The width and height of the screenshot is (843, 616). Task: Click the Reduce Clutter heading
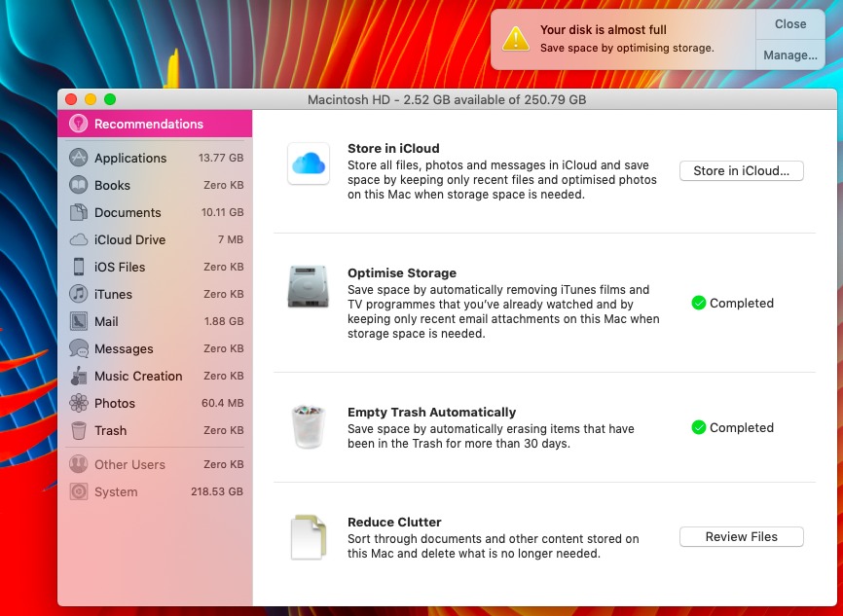coord(394,523)
